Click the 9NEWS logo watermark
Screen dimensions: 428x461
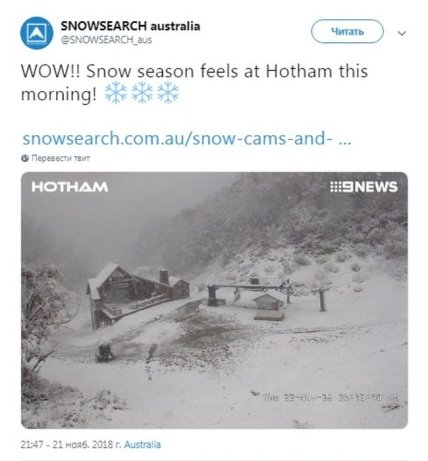click(x=364, y=187)
